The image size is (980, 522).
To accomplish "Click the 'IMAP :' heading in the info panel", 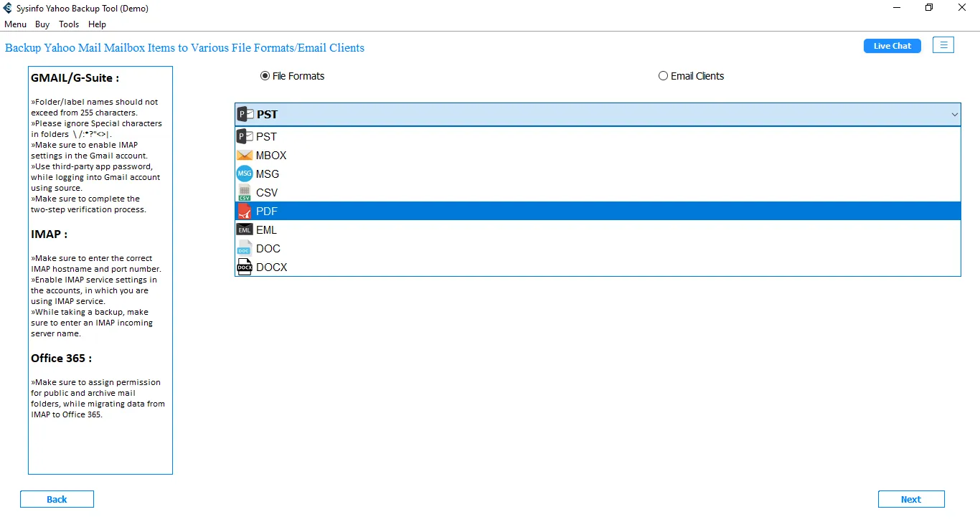I will point(50,234).
